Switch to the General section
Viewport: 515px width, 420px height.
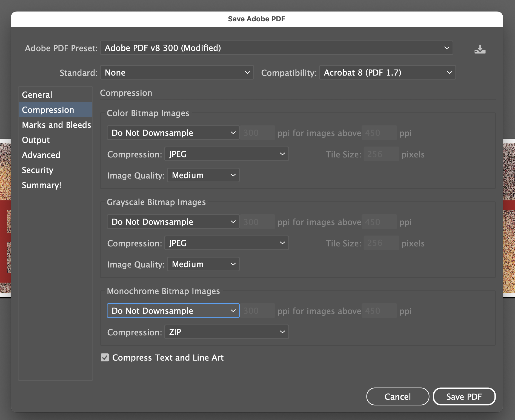click(37, 95)
